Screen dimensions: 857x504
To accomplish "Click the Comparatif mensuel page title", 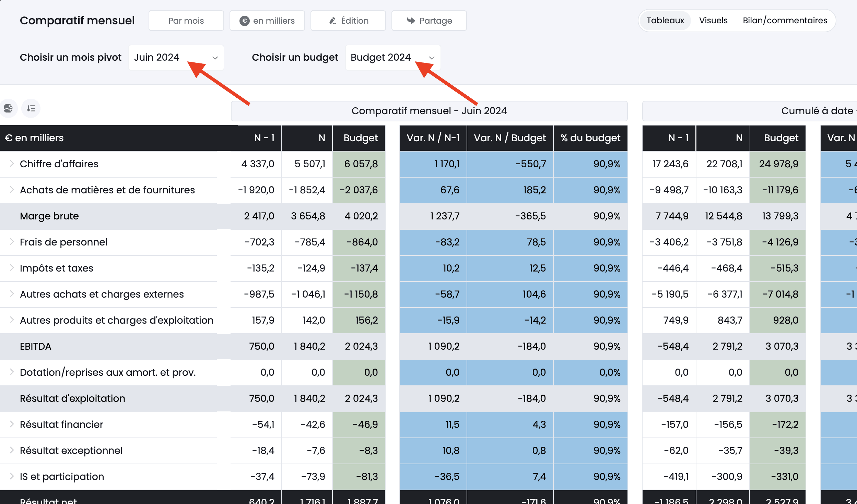I will coord(77,21).
